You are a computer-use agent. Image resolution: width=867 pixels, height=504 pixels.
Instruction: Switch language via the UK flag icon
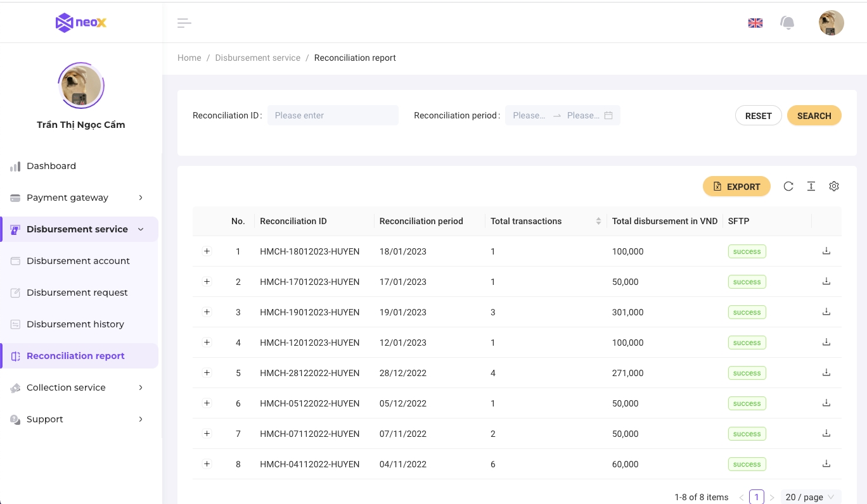pyautogui.click(x=755, y=23)
